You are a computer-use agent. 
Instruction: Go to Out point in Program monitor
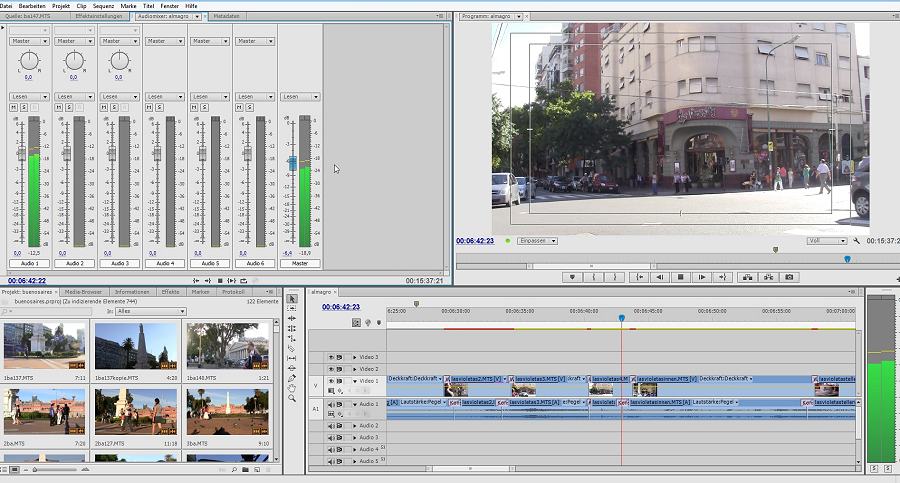tap(723, 277)
